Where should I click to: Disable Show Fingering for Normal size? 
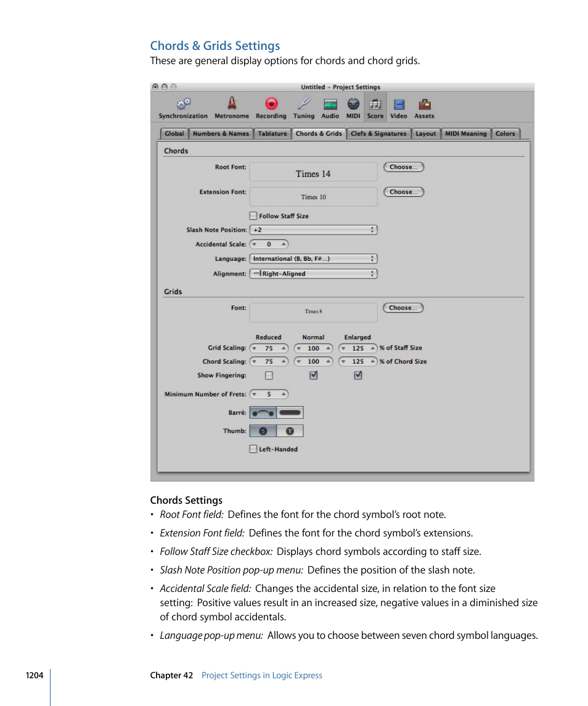click(x=313, y=375)
